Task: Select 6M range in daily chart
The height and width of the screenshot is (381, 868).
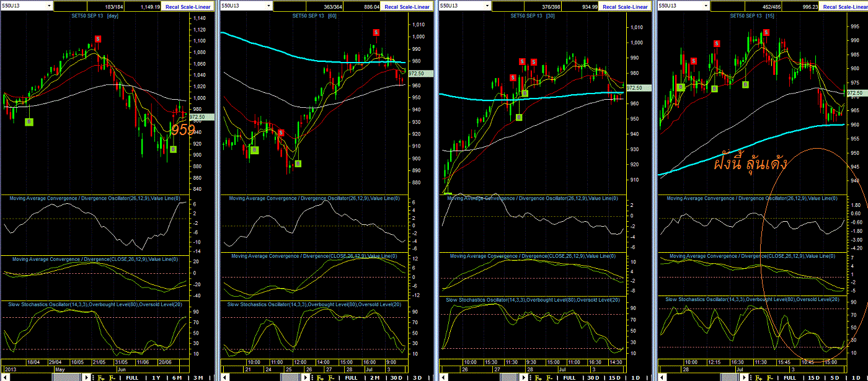Action: tap(177, 377)
